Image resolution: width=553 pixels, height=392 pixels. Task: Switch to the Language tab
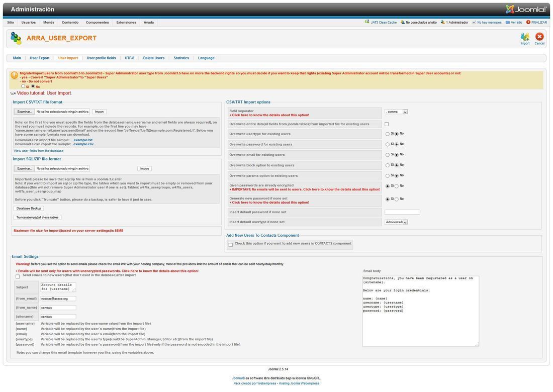click(206, 58)
